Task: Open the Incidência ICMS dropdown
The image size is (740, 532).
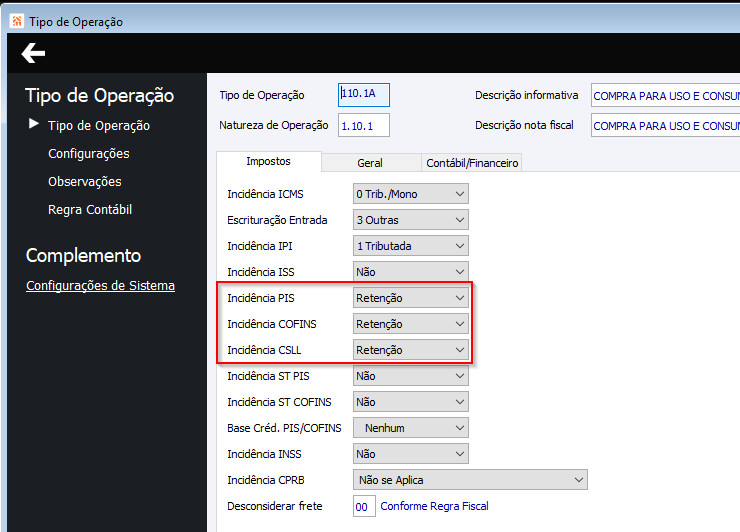Action: click(x=411, y=194)
